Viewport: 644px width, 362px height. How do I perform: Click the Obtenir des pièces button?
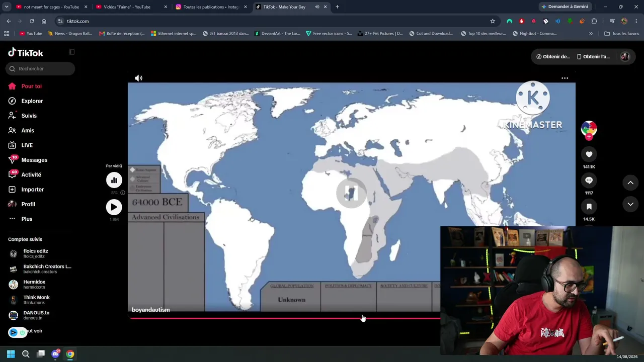click(553, 57)
